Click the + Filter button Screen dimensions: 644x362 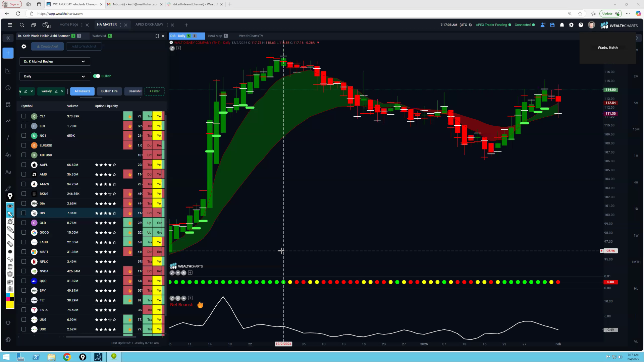pyautogui.click(x=154, y=91)
